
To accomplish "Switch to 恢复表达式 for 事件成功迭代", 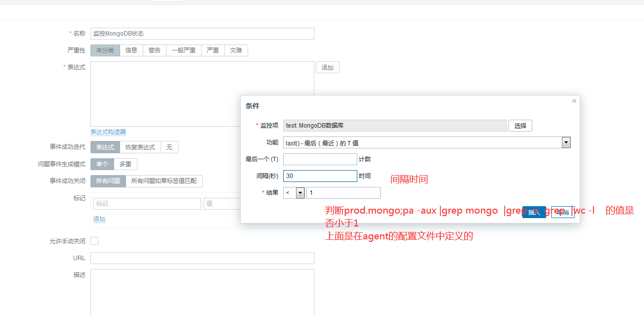I will (x=140, y=147).
